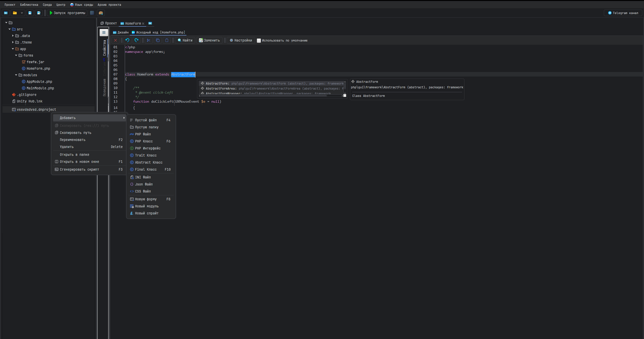Screen dimensions: 644x339
Task: Open the Библиотека menu
Action: pos(29,5)
